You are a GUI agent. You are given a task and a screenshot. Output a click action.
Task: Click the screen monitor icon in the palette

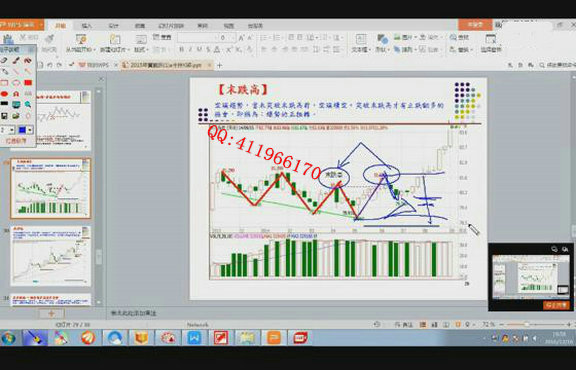(x=16, y=105)
